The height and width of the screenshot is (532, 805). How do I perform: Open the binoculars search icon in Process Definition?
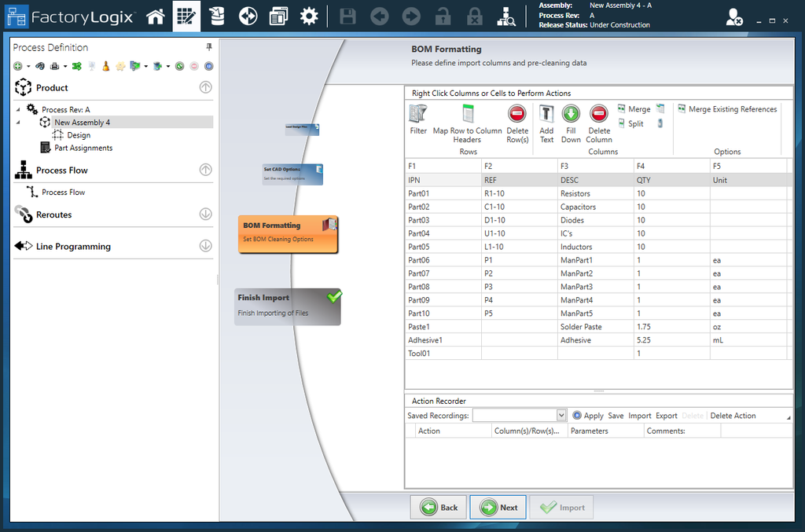40,67
